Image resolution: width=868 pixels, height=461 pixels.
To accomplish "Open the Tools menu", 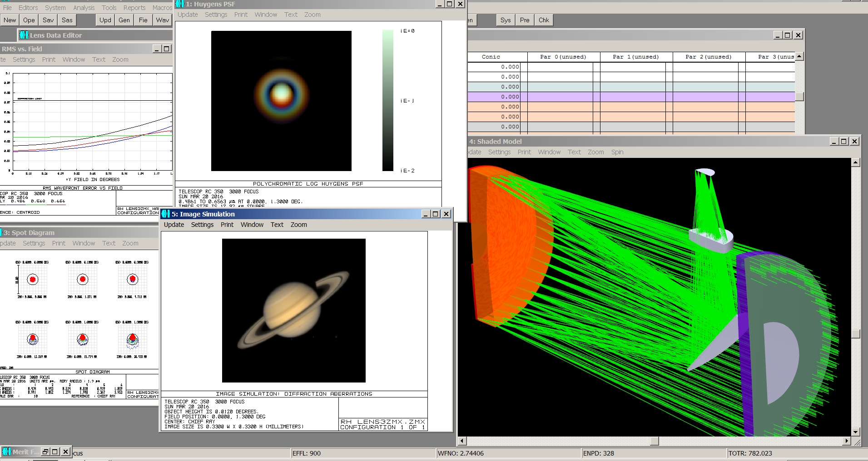I will coord(109,8).
